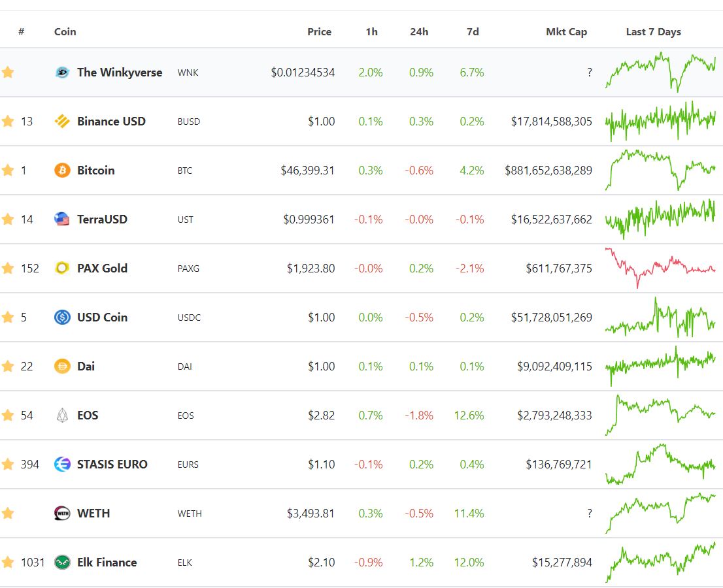The image size is (723, 588).
Task: Click the Bitcoin logo icon
Action: click(62, 171)
